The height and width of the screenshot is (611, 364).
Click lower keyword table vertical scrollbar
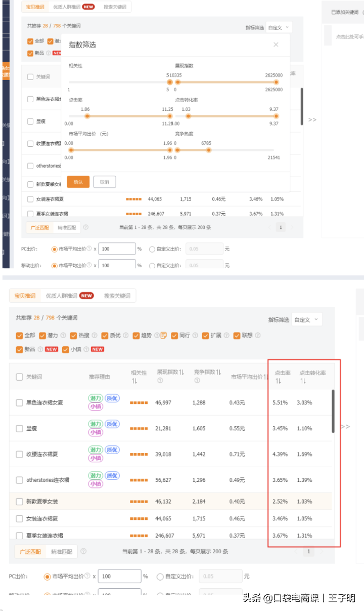[x=333, y=411]
